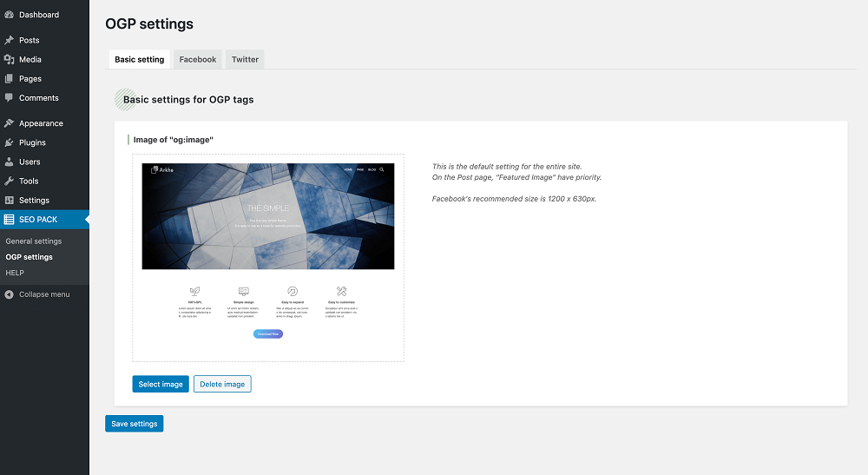Click the og:image preview thumbnail
Viewport: 868px width, 475px height.
click(267, 257)
